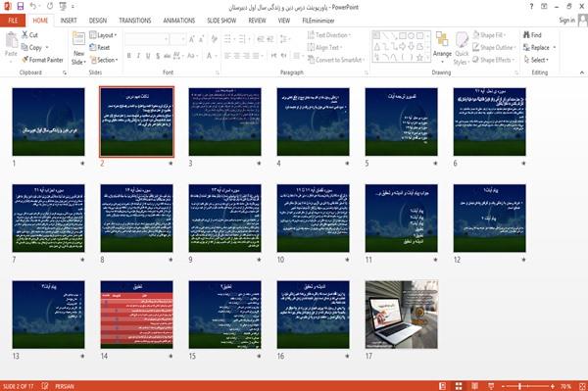Toggle Bold formatting button
588x391 pixels.
pos(129,56)
